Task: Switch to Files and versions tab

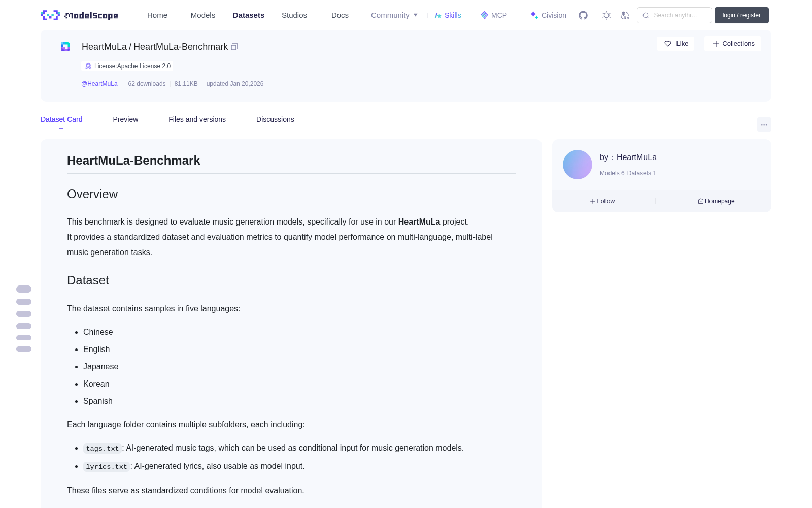Action: (x=197, y=119)
